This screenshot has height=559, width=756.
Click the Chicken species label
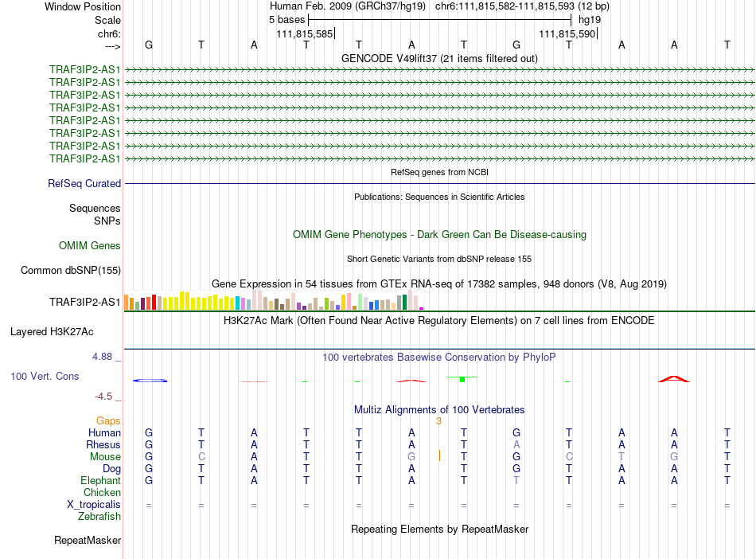click(x=102, y=492)
